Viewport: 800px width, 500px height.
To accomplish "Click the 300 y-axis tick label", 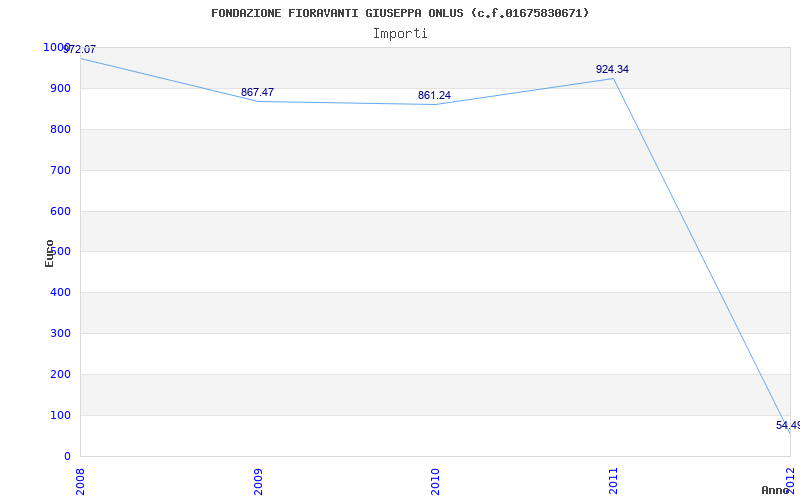I will pyautogui.click(x=60, y=334).
